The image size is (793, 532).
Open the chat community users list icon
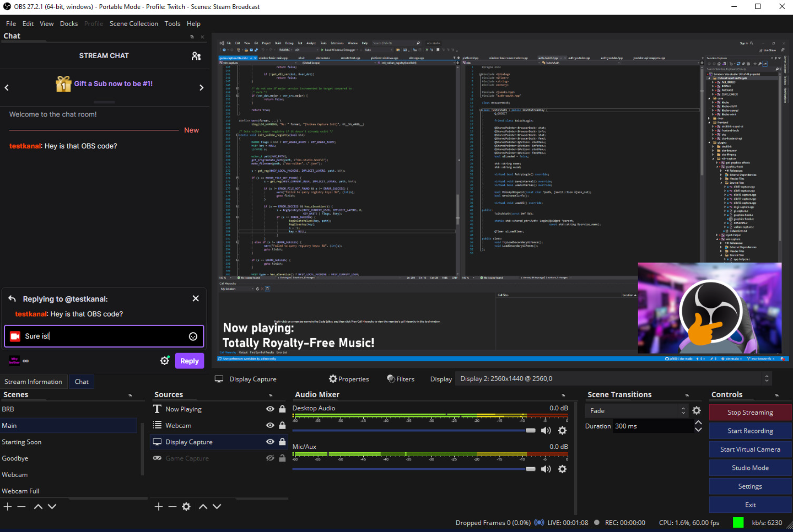tap(196, 56)
